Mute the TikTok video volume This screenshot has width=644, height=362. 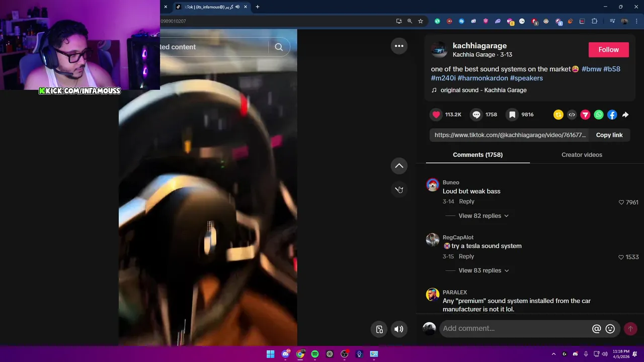398,329
